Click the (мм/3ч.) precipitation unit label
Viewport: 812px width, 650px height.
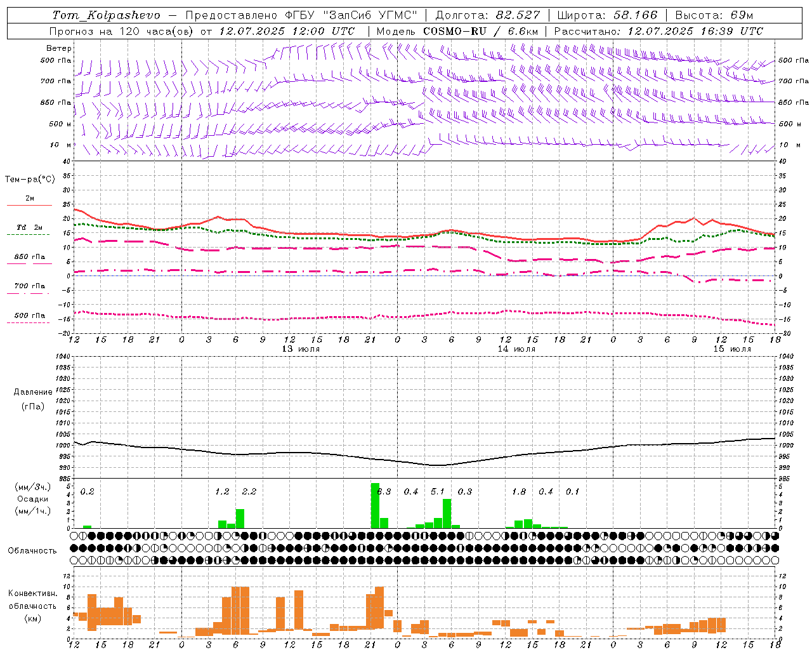pos(32,487)
